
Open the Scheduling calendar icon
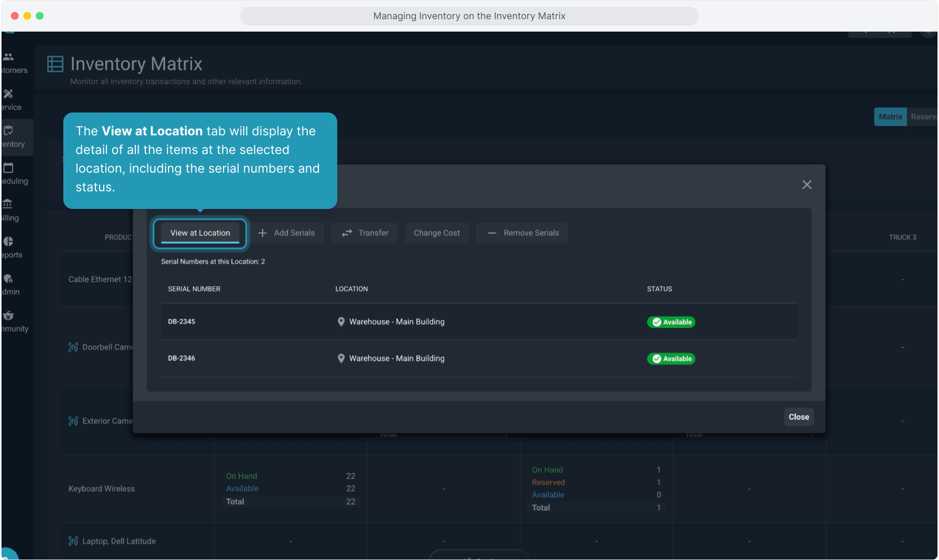pyautogui.click(x=8, y=167)
